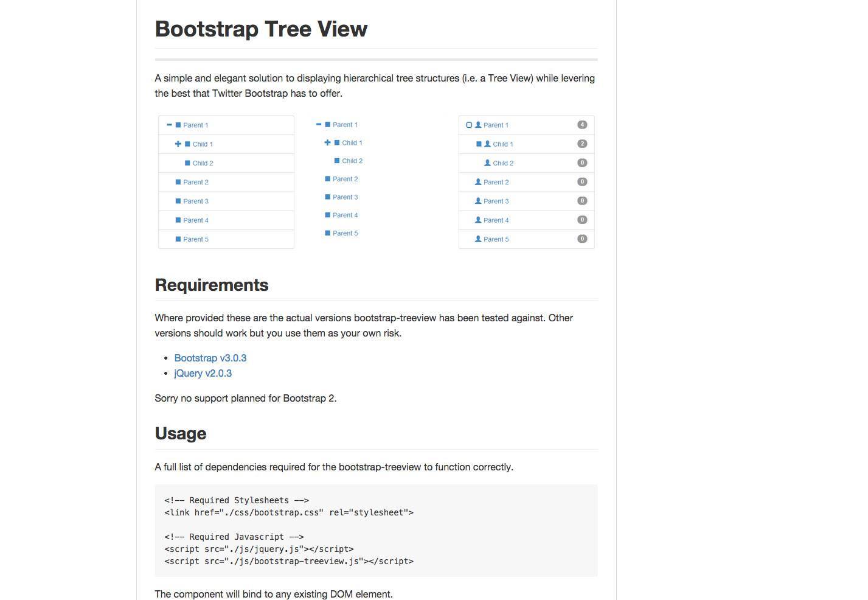Click inside the required stylesheets code block

pyautogui.click(x=376, y=531)
